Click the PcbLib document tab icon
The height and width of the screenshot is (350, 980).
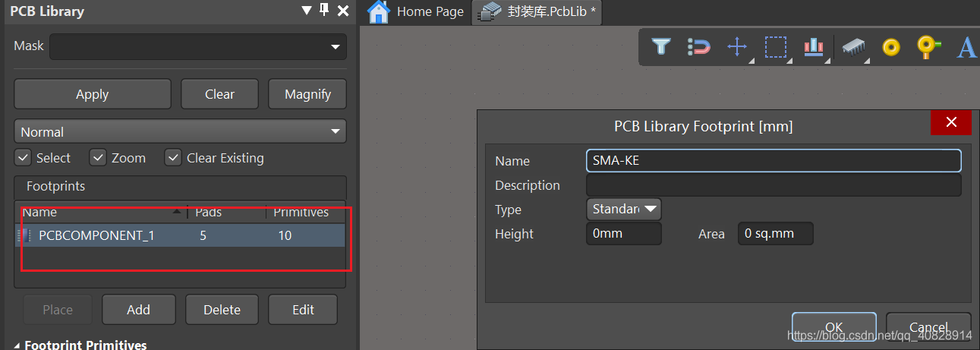point(490,11)
